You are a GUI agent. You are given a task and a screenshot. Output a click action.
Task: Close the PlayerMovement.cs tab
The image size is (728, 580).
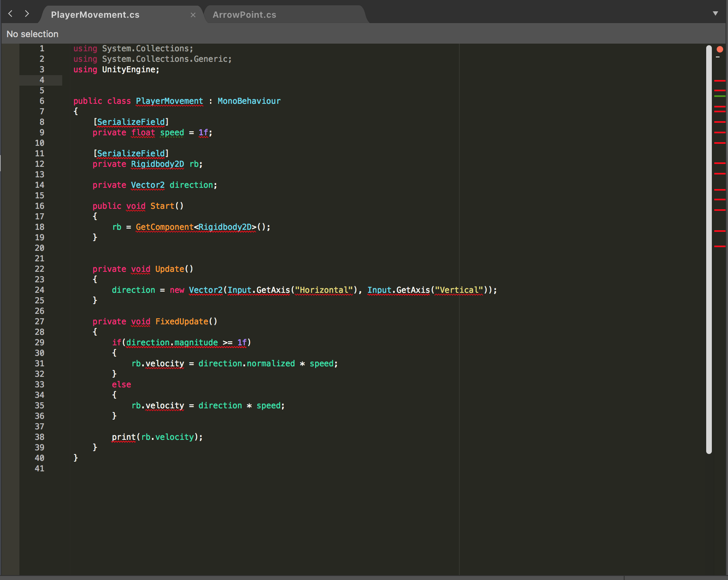(193, 15)
